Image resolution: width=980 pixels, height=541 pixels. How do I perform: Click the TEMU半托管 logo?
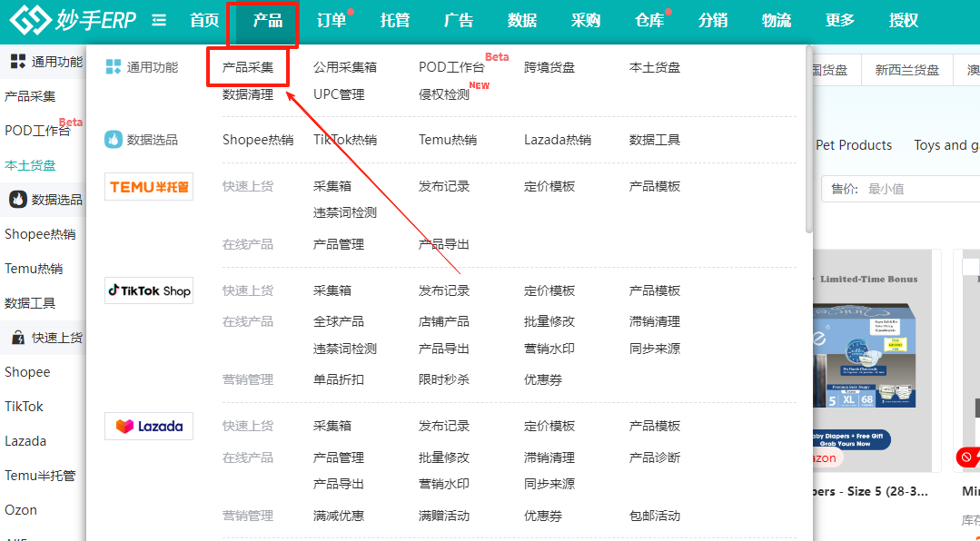(149, 187)
